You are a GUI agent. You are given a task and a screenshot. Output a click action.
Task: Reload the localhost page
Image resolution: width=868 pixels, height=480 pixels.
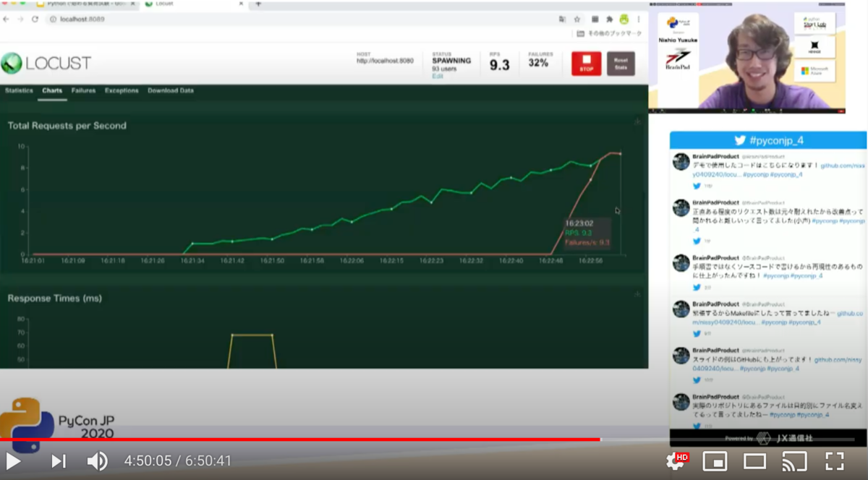pos(35,19)
